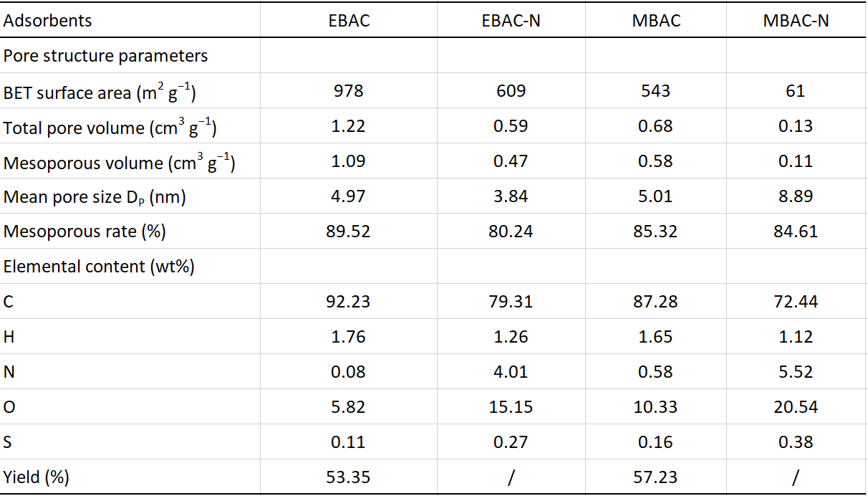Image resolution: width=868 pixels, height=496 pixels.
Task: Select EBAC BET value 978
Action: 348,91
